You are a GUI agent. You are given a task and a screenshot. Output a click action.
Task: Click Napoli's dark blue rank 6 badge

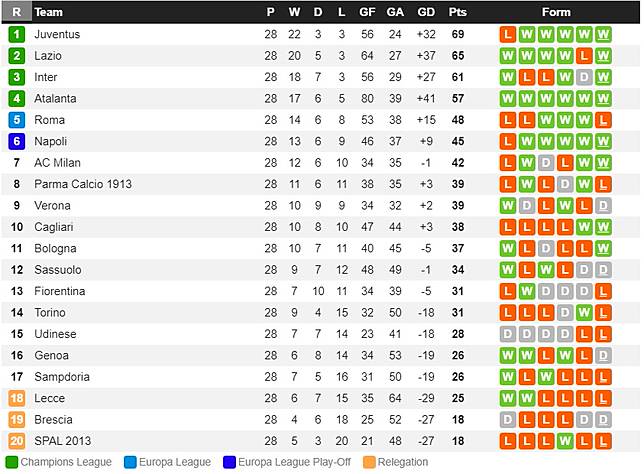tap(16, 141)
